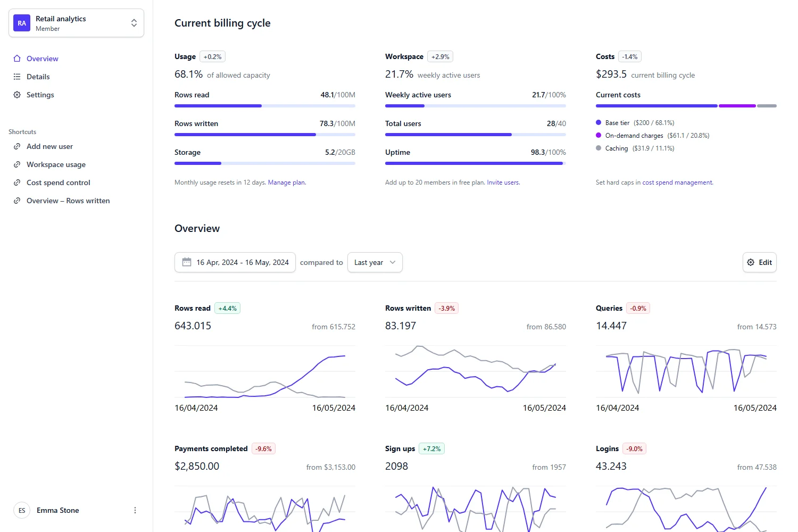Click the $293.5 current billing cycle cost
The width and height of the screenshot is (798, 532).
pyautogui.click(x=611, y=74)
